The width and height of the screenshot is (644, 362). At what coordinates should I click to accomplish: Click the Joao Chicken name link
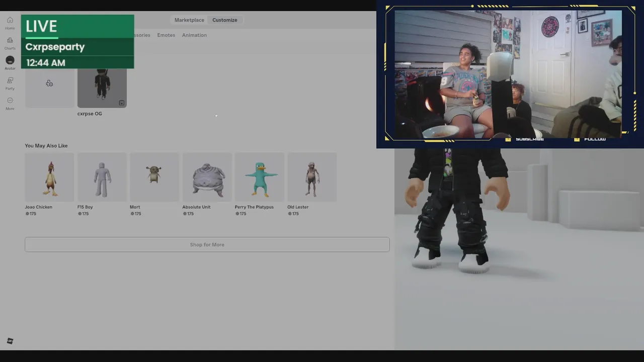(39, 207)
